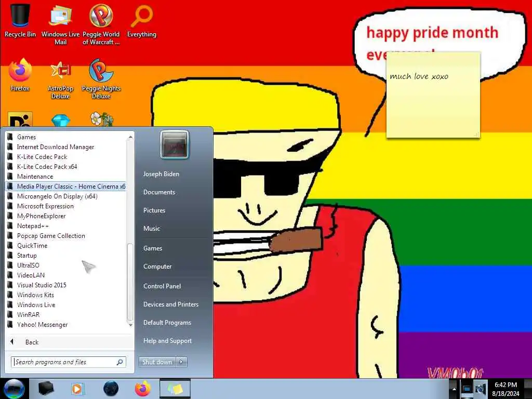Open the media player taskbar icon
Image resolution: width=532 pixels, height=399 pixels.
(x=77, y=389)
